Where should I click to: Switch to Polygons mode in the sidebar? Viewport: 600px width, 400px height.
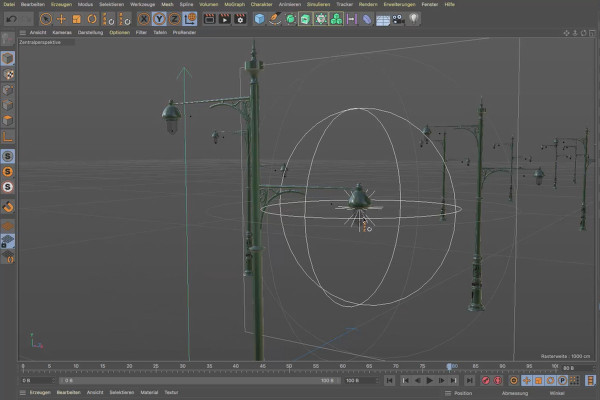pyautogui.click(x=8, y=121)
